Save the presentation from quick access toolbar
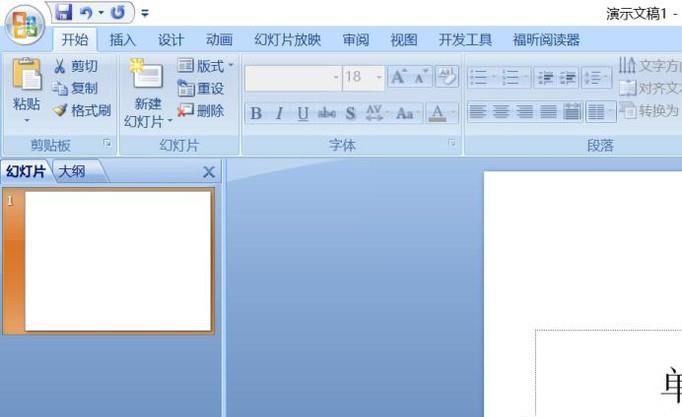 point(64,13)
